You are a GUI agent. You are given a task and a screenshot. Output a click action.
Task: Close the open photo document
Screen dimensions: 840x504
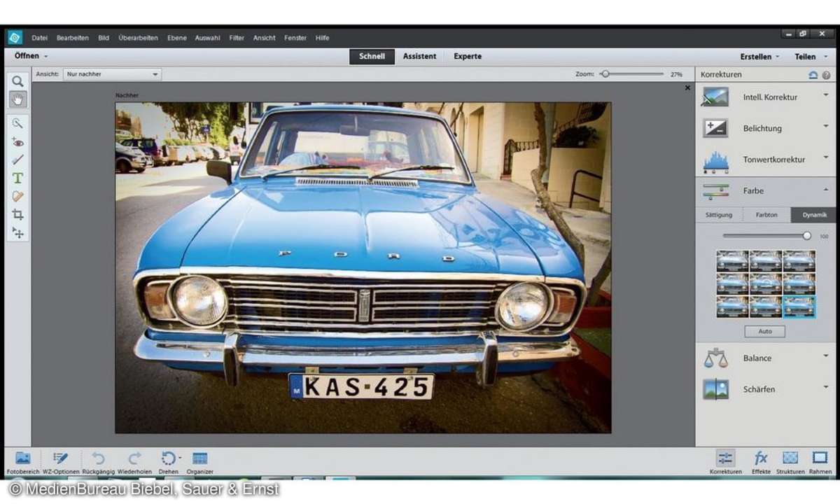(687, 87)
